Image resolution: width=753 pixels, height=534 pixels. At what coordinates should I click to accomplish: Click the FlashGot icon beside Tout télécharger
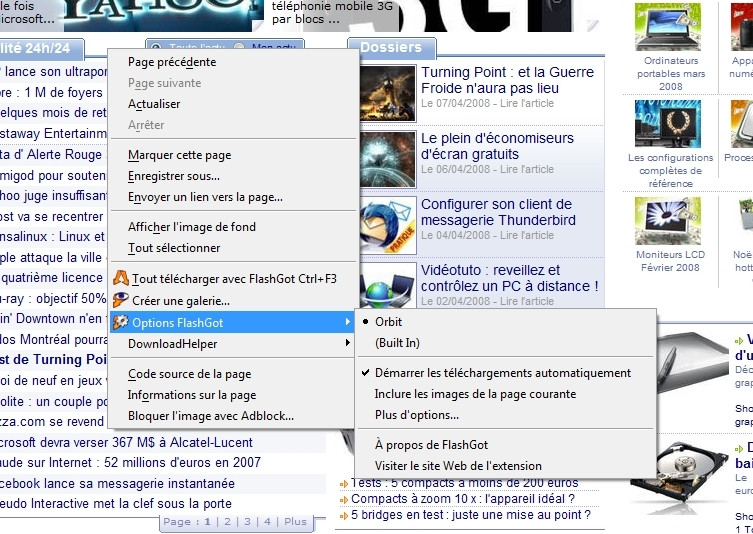tap(120, 279)
